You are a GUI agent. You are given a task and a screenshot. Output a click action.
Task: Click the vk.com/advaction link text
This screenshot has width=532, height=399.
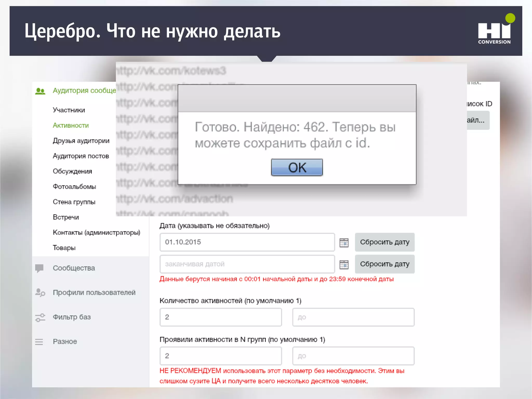175,199
